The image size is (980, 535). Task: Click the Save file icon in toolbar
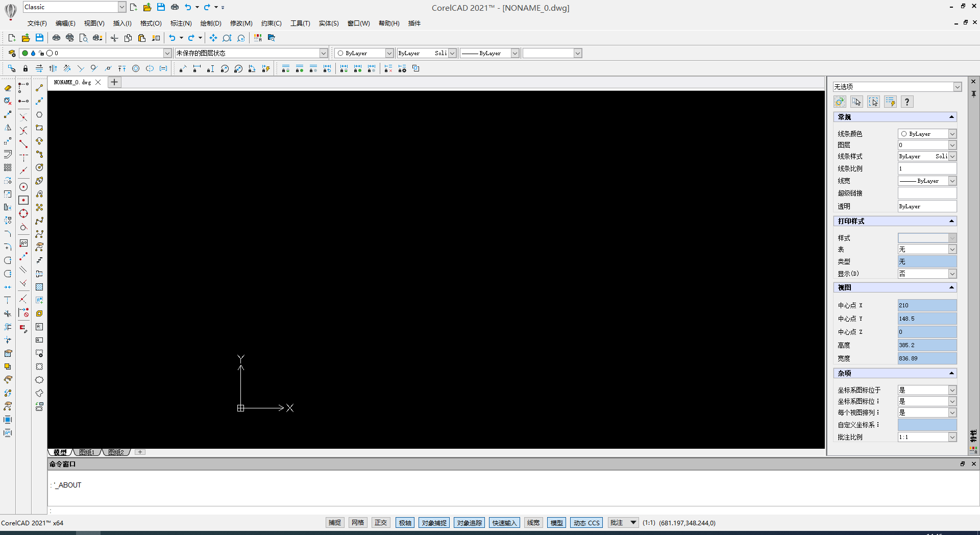[39, 38]
